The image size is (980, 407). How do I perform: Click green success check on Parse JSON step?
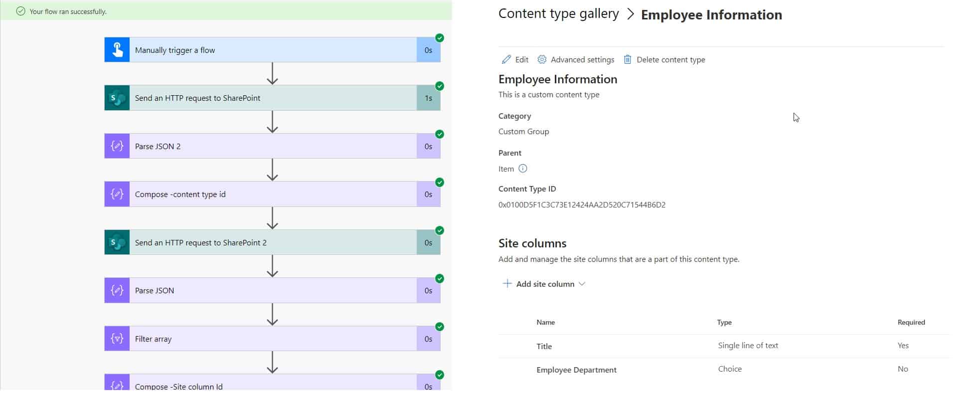pos(440,278)
